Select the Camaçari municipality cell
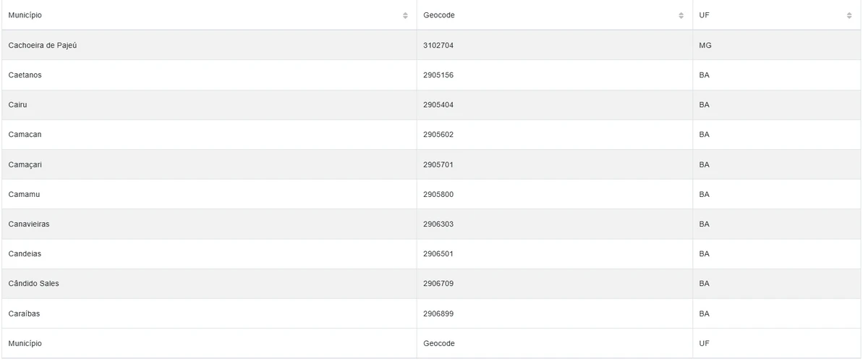The width and height of the screenshot is (868, 362). coord(25,164)
